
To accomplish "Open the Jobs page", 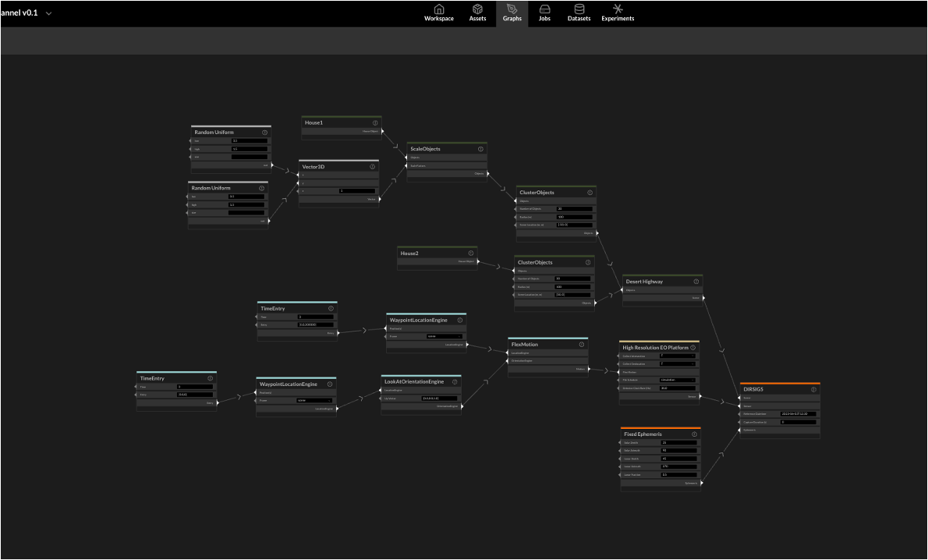I will (x=544, y=13).
